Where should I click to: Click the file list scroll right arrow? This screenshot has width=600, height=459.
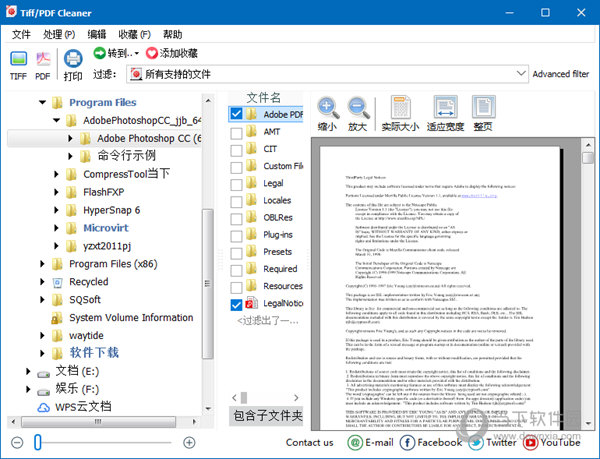coord(296,398)
